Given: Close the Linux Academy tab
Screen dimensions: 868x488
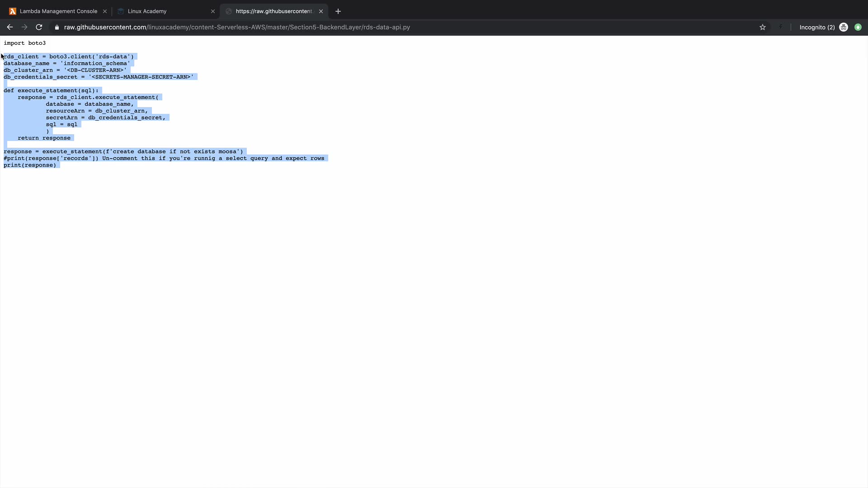Looking at the screenshot, I should pos(213,11).
